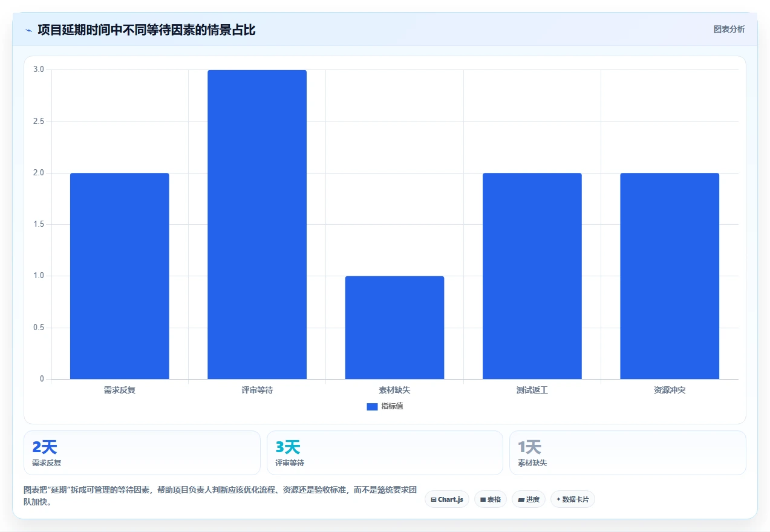The image size is (770, 532).
Task: Click the y-axis value 1.5
Action: point(39,225)
